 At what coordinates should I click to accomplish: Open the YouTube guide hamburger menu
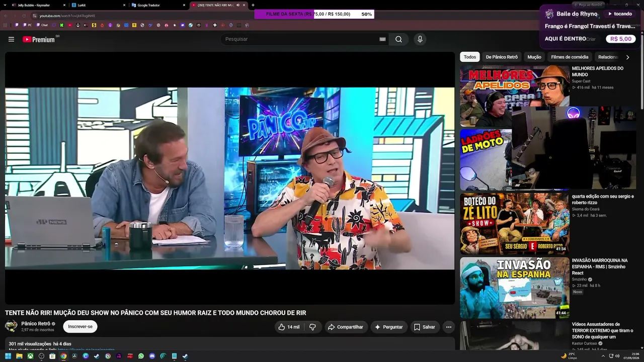coord(11,39)
